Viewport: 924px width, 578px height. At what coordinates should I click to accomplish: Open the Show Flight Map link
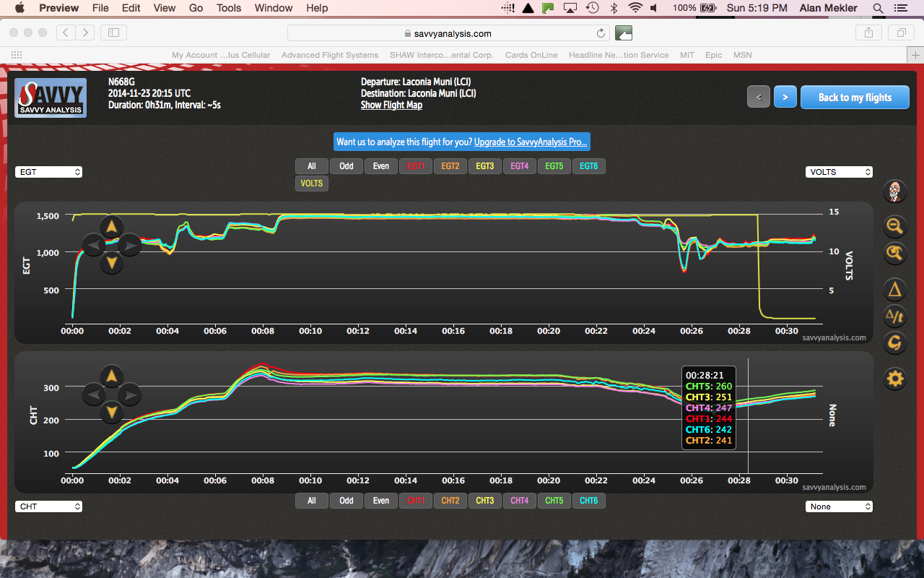tap(391, 105)
